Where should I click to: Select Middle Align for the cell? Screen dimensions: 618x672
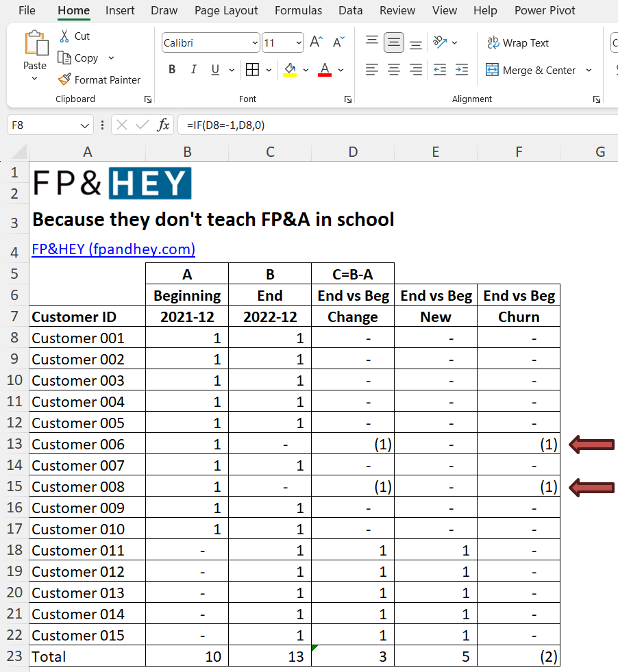[x=393, y=42]
